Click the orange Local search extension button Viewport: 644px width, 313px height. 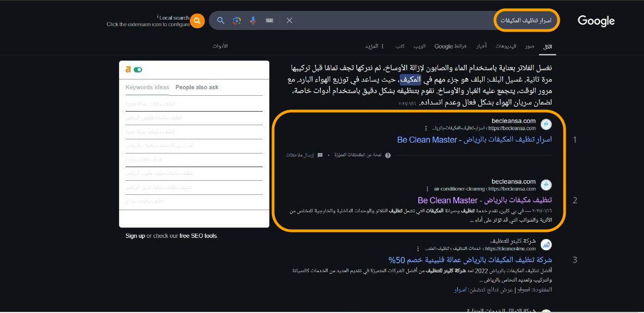pyautogui.click(x=197, y=21)
